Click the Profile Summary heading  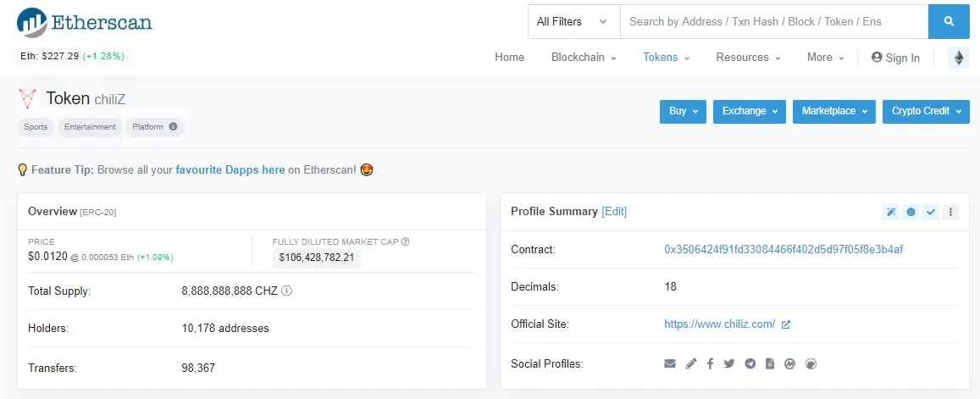click(x=555, y=212)
